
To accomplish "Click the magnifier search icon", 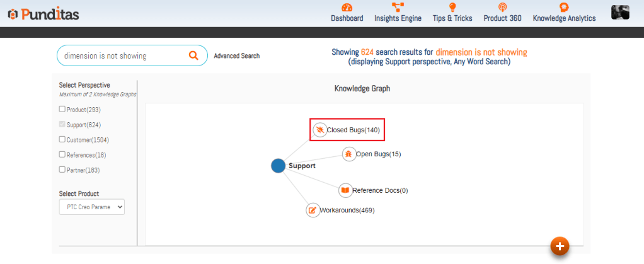I will pos(193,55).
